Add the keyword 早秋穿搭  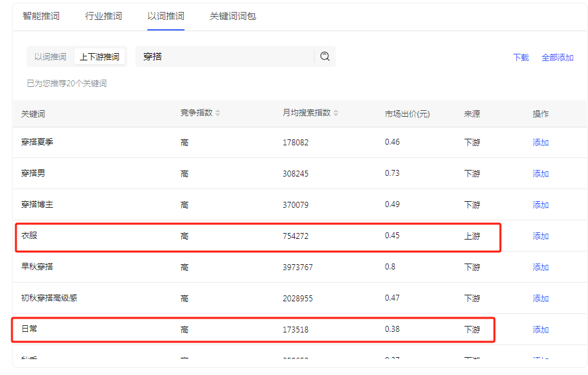pyautogui.click(x=540, y=267)
